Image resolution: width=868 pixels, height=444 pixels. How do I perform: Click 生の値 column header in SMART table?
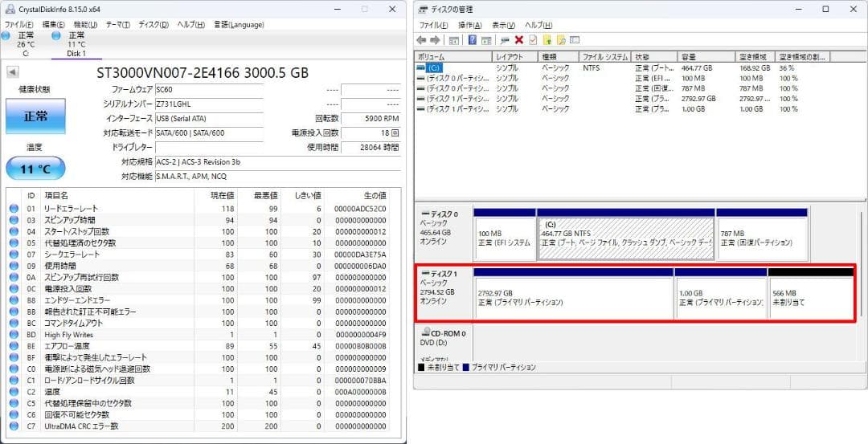coord(357,195)
